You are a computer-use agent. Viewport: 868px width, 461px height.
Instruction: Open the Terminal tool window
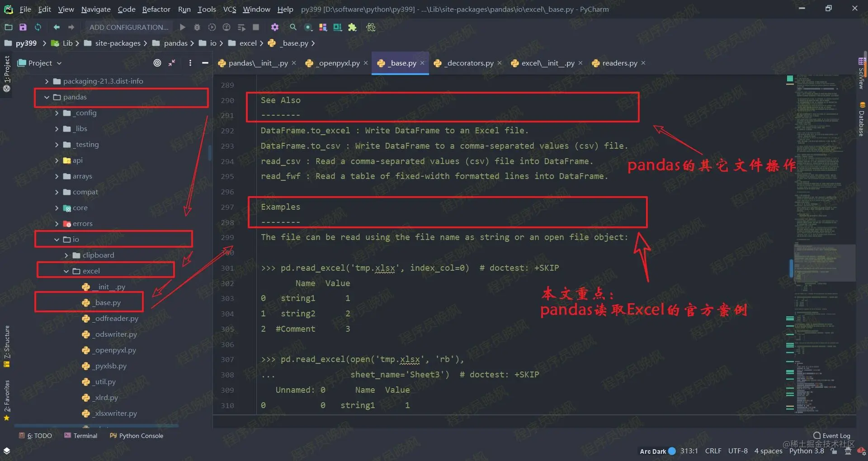(x=81, y=436)
